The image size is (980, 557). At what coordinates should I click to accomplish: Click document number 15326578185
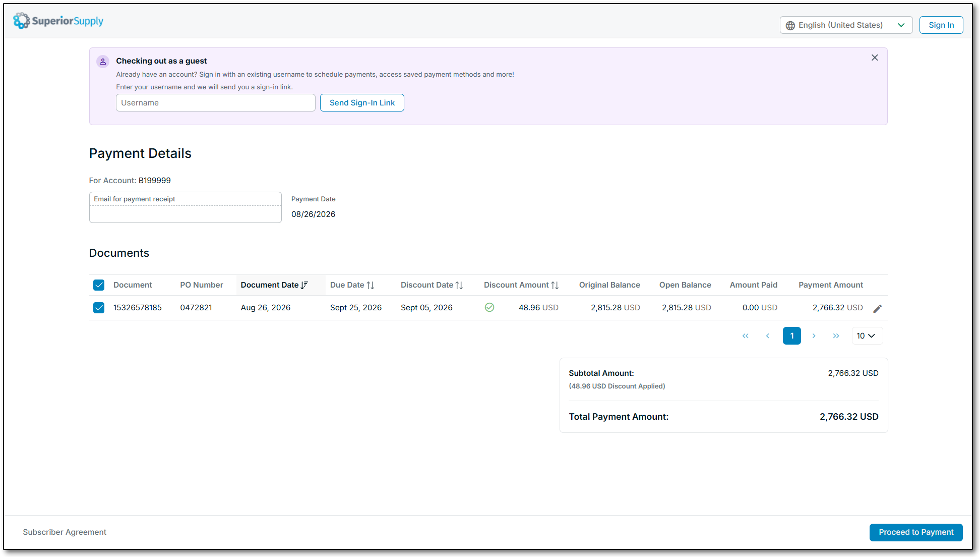pyautogui.click(x=138, y=308)
